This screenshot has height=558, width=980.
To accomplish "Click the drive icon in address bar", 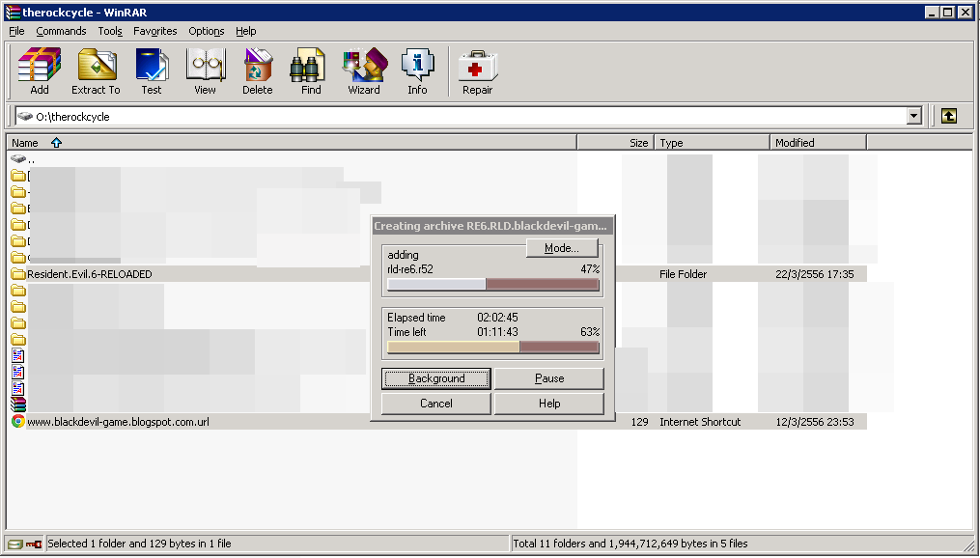I will pyautogui.click(x=25, y=116).
